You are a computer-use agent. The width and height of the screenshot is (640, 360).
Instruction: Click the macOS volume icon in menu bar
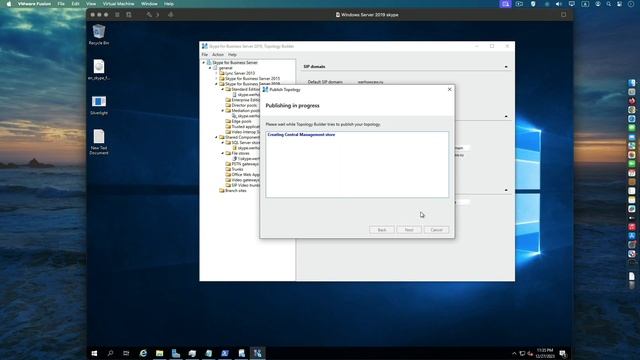[x=559, y=4]
